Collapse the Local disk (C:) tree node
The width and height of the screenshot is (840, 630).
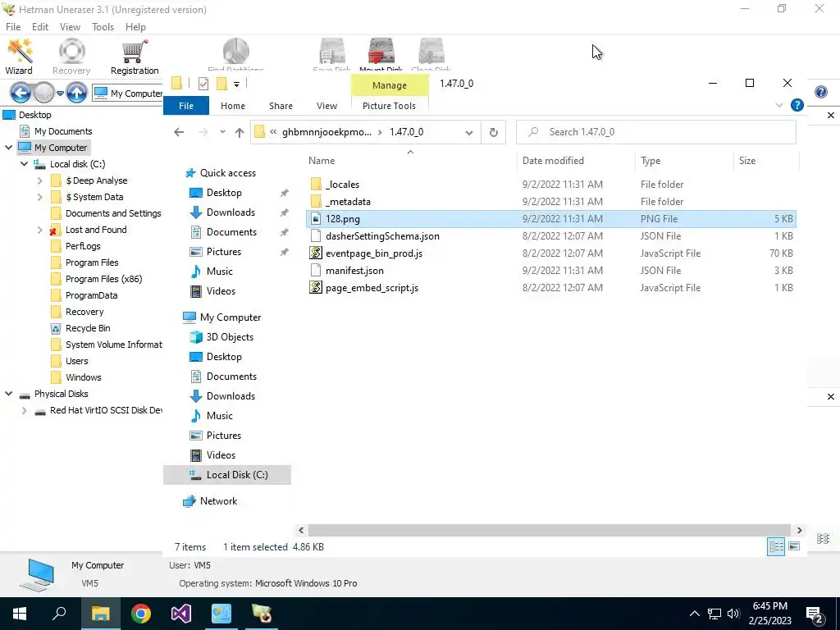24,164
